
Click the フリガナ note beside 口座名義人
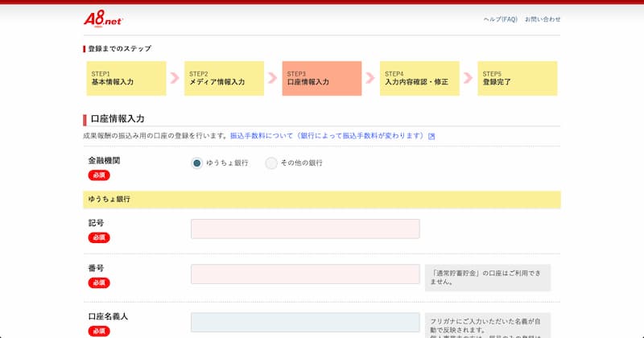click(488, 325)
